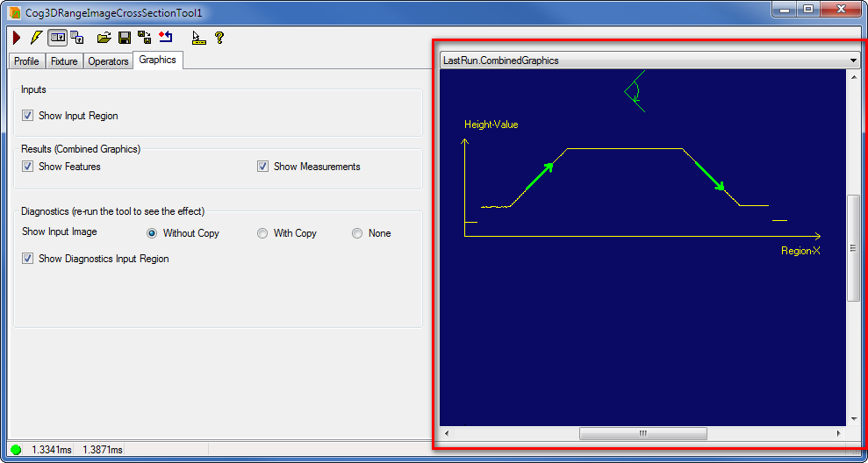Open help via yellow question mark
Viewport: 868px width, 463px height.
219,38
